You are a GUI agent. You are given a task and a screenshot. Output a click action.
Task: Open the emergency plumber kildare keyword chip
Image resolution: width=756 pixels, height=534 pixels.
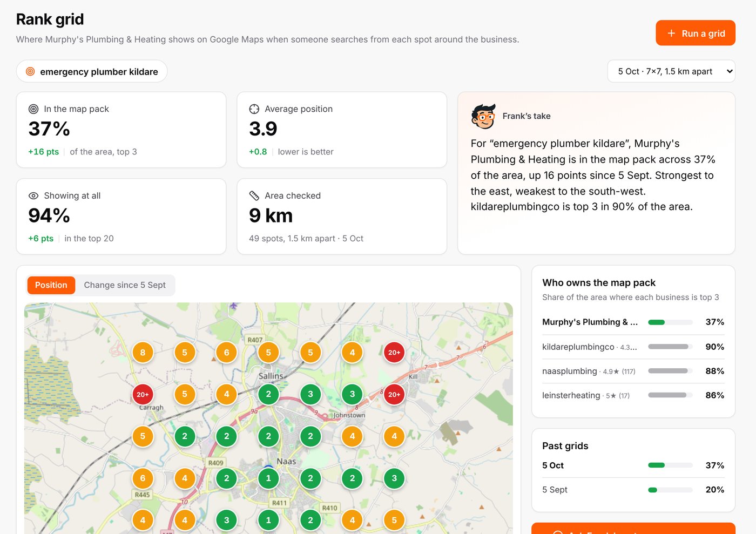[x=92, y=71]
